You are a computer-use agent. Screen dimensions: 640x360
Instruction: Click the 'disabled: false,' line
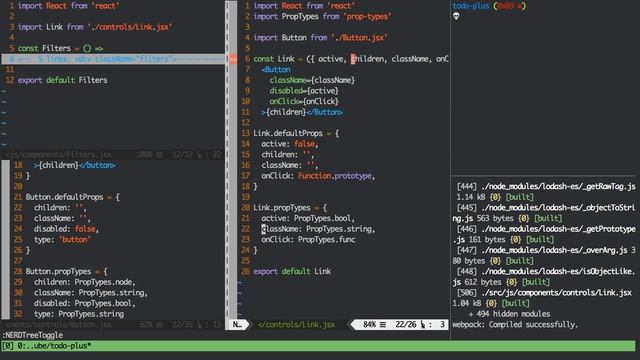tap(66, 229)
